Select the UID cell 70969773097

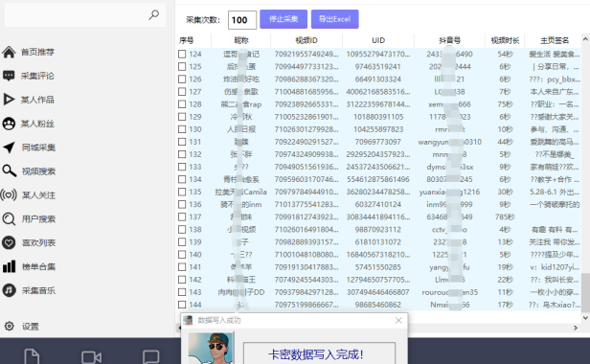click(x=377, y=142)
